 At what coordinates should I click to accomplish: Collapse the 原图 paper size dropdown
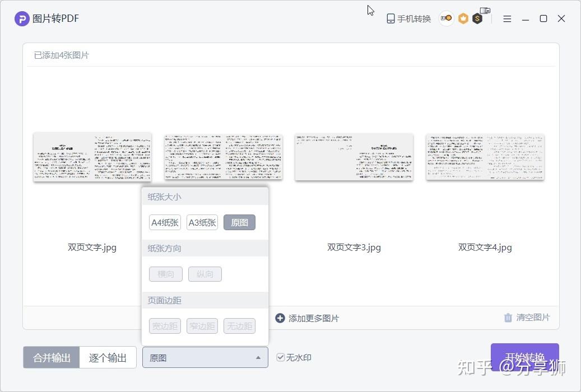click(x=205, y=357)
